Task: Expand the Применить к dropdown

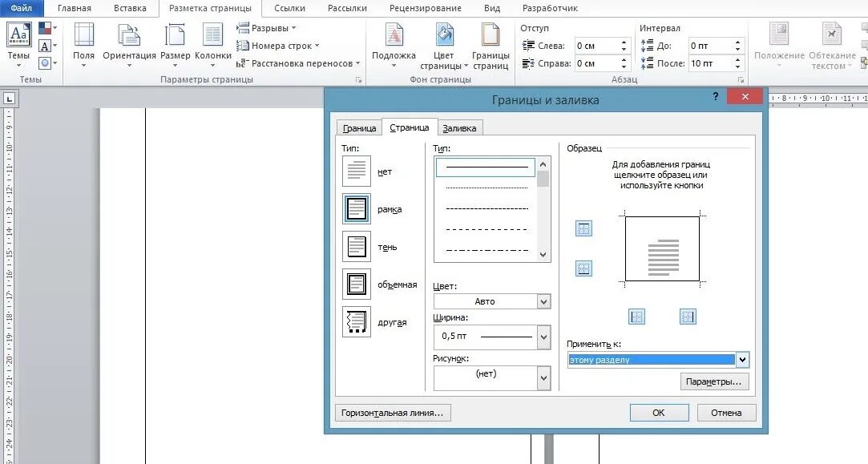Action: 742,359
